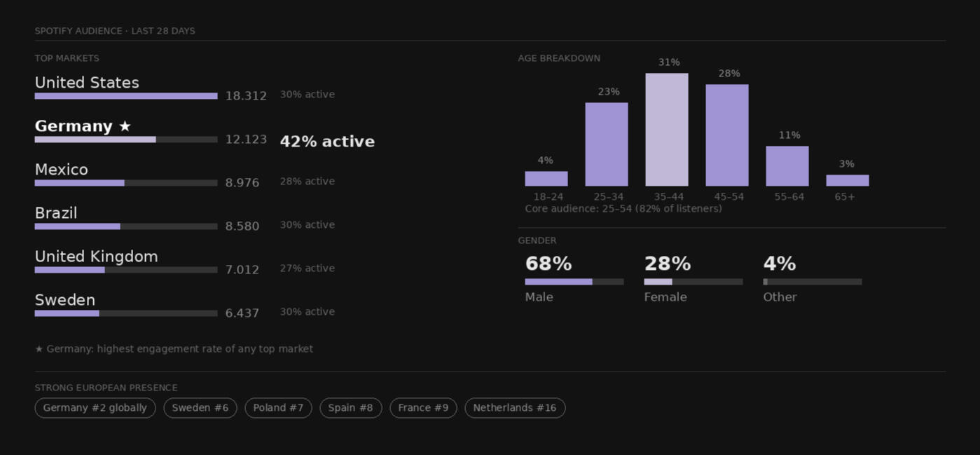Select the 35–44 age bar
980x455 pixels.
667,130
